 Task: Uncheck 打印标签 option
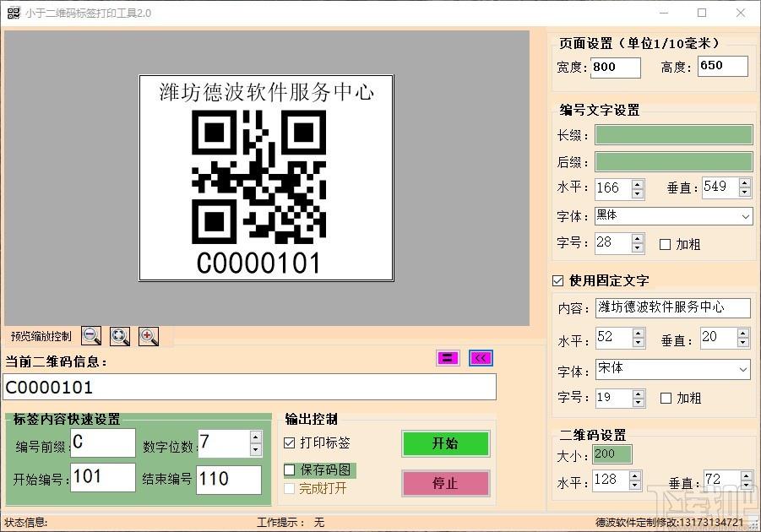pos(289,442)
